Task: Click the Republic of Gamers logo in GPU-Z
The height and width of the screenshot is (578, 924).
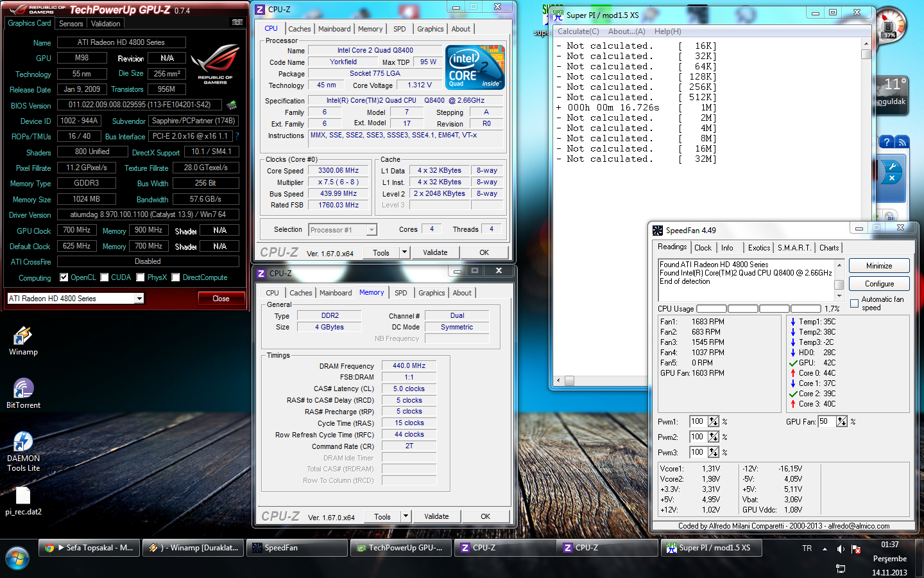Action: coord(215,65)
